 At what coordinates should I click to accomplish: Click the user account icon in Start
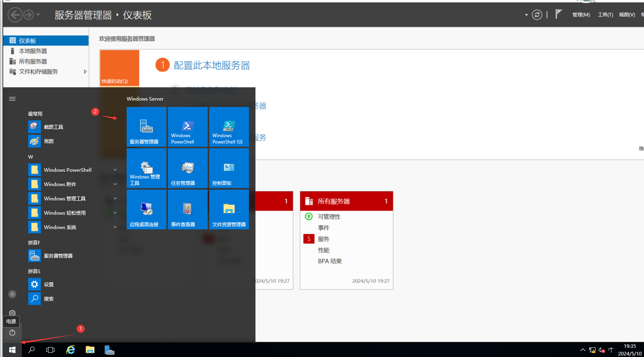[x=12, y=294]
